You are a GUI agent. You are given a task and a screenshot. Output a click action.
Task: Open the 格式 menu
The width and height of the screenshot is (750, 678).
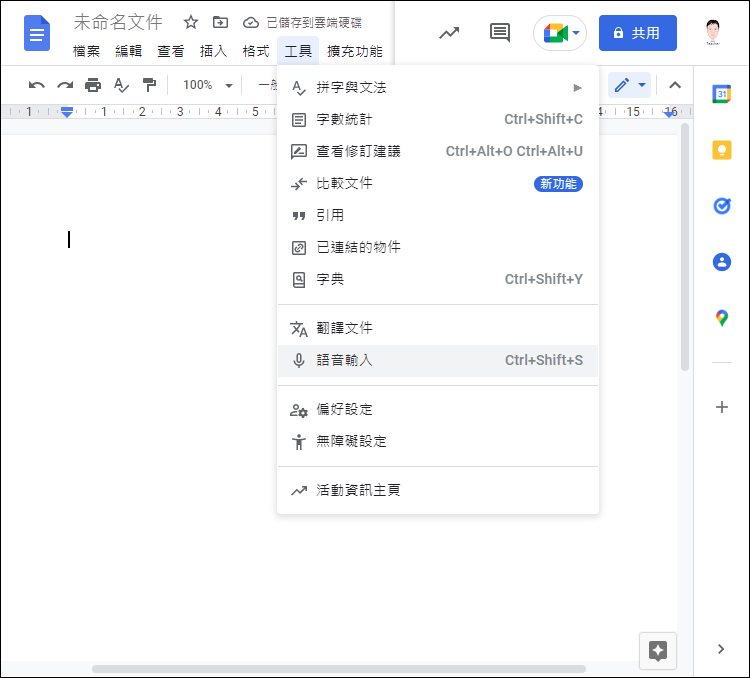tap(256, 51)
